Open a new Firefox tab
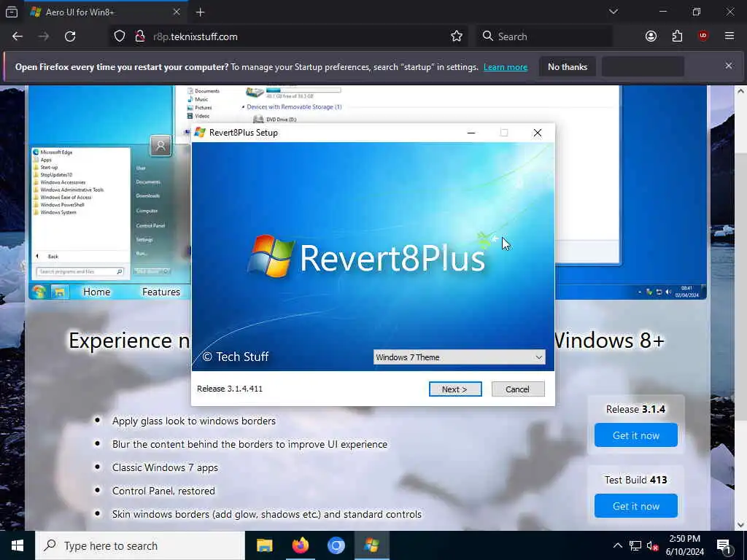The width and height of the screenshot is (747, 560). point(200,12)
